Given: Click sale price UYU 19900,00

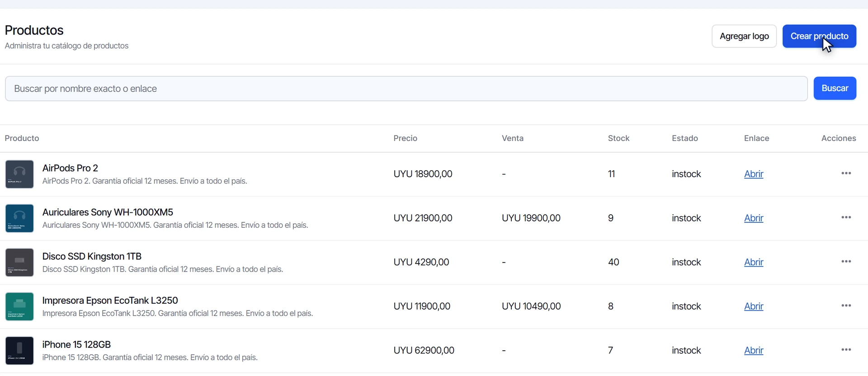Looking at the screenshot, I should [531, 218].
